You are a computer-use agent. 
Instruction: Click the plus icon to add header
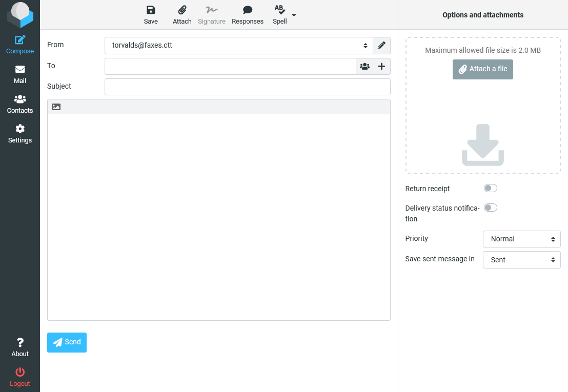[x=381, y=67]
